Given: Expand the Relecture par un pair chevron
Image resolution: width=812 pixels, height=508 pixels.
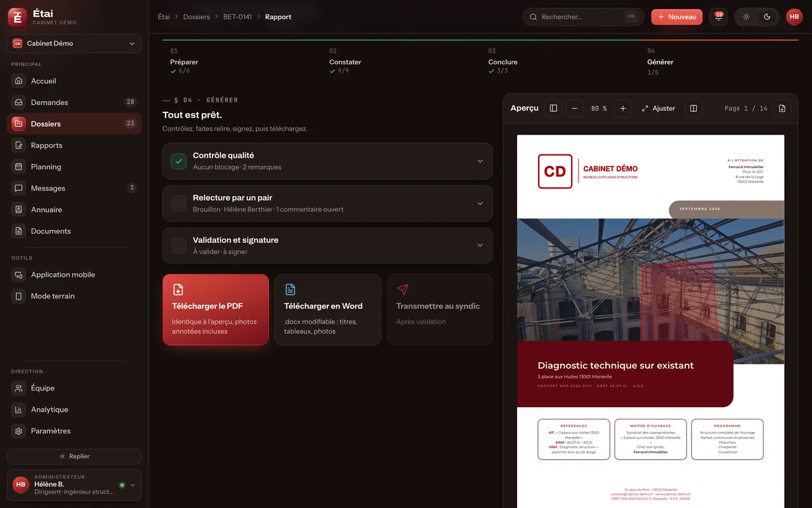Looking at the screenshot, I should tap(480, 203).
